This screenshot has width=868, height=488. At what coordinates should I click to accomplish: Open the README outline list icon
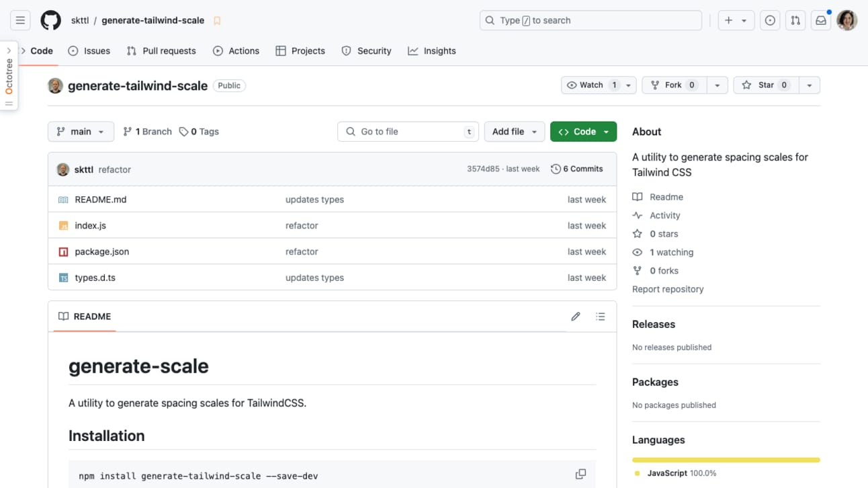601,317
